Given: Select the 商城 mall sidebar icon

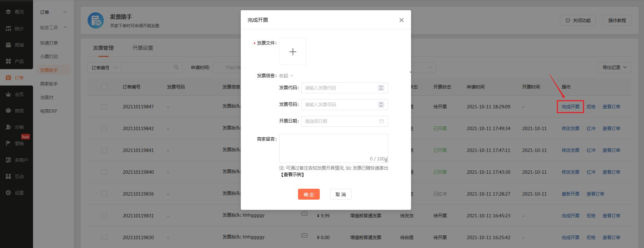Looking at the screenshot, I should [8, 45].
